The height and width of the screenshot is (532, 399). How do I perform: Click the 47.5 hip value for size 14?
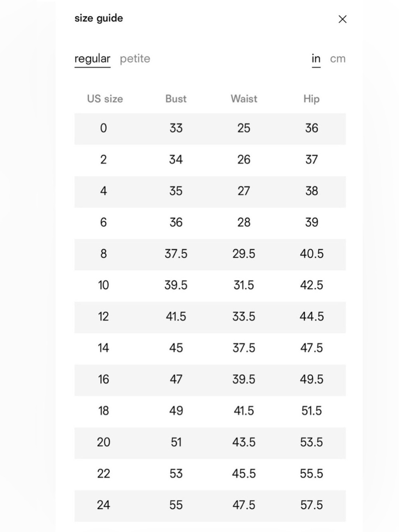tap(312, 348)
